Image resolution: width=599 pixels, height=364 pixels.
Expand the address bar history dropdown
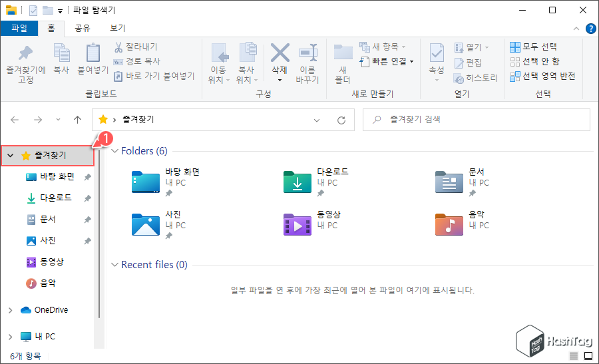point(317,120)
